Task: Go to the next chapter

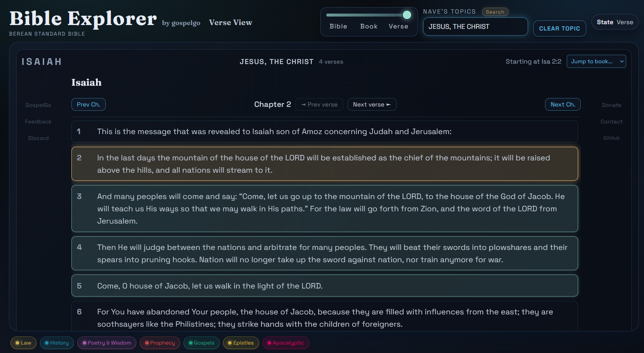Action: point(562,104)
